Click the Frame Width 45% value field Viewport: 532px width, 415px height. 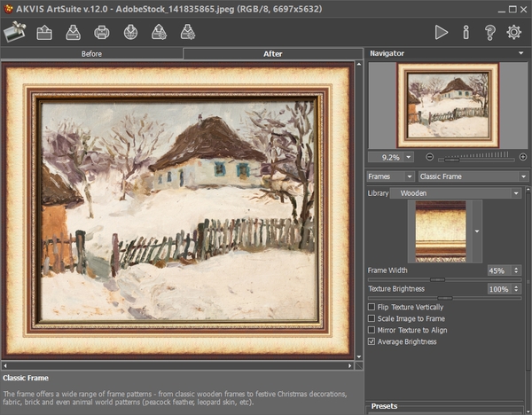pyautogui.click(x=499, y=270)
